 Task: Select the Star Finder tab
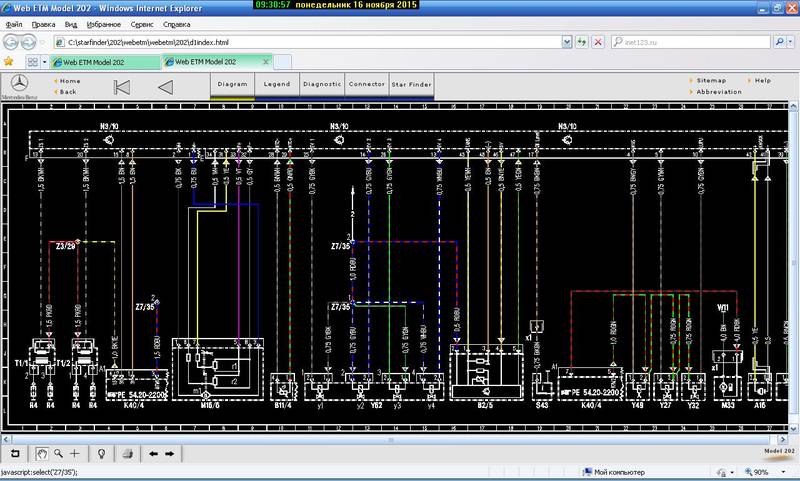coord(411,84)
